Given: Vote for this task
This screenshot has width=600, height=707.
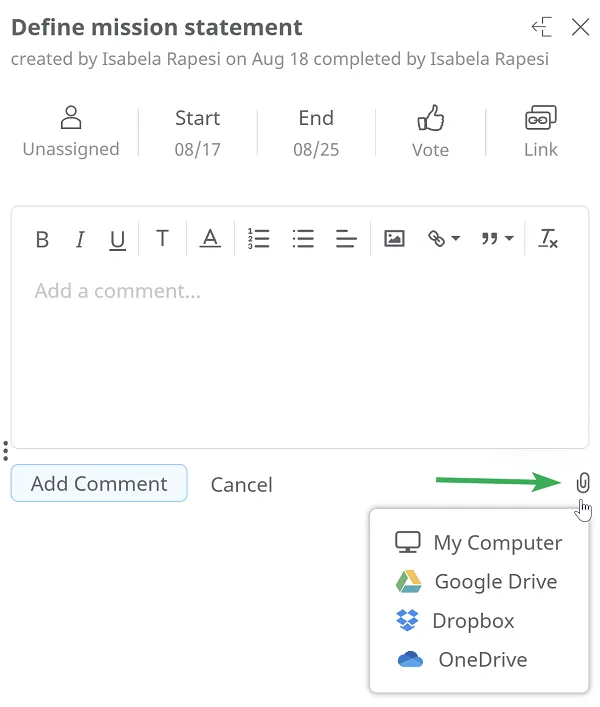Looking at the screenshot, I should [430, 132].
